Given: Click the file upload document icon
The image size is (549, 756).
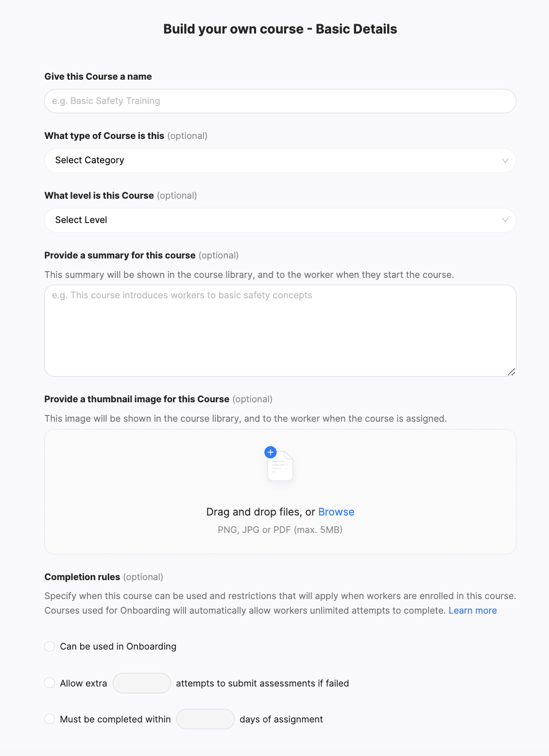Looking at the screenshot, I should click(x=280, y=466).
